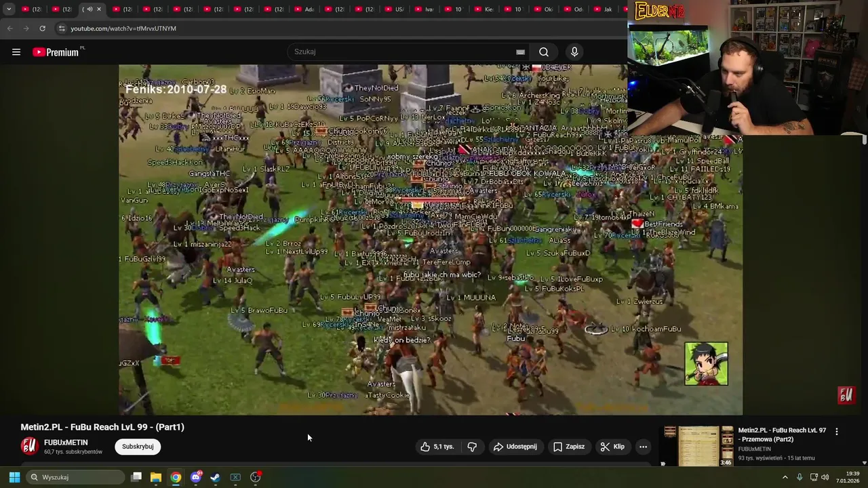Switch to the tab labeled Jak
The image size is (868, 488).
pyautogui.click(x=602, y=9)
